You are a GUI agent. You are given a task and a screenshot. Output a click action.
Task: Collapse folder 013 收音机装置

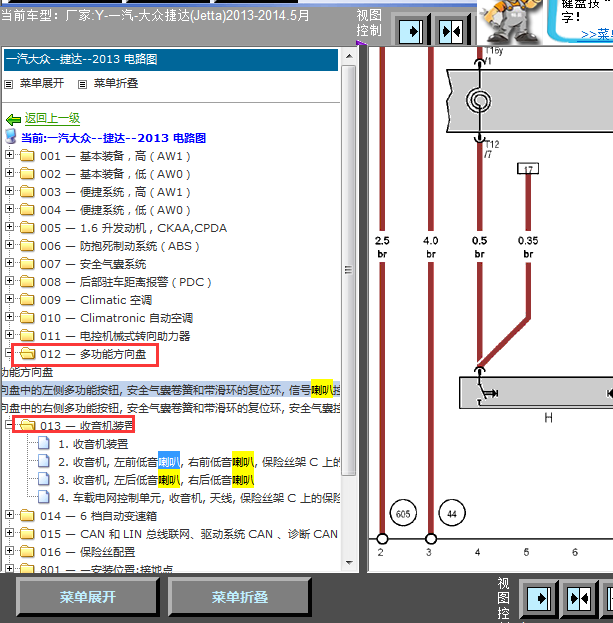tap(9, 425)
